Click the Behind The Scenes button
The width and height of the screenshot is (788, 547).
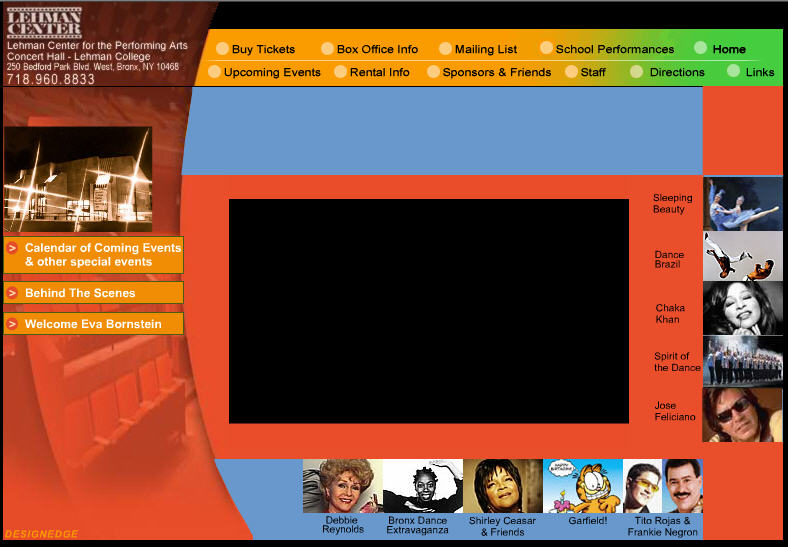click(93, 293)
